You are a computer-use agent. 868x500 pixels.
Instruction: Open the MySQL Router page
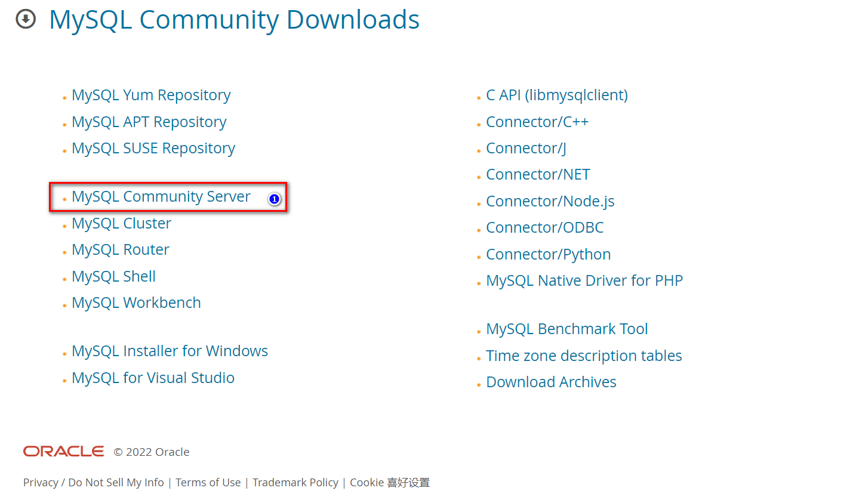tap(120, 249)
